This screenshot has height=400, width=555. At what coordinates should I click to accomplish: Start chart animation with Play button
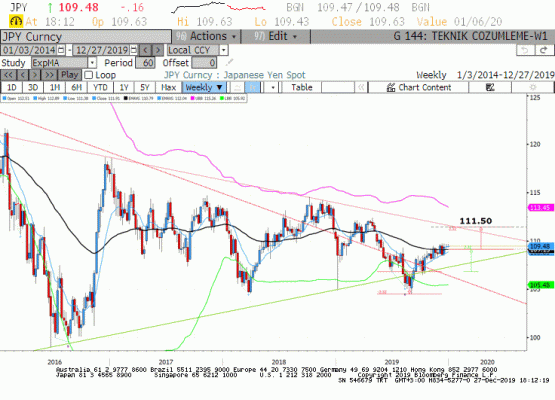coord(69,75)
